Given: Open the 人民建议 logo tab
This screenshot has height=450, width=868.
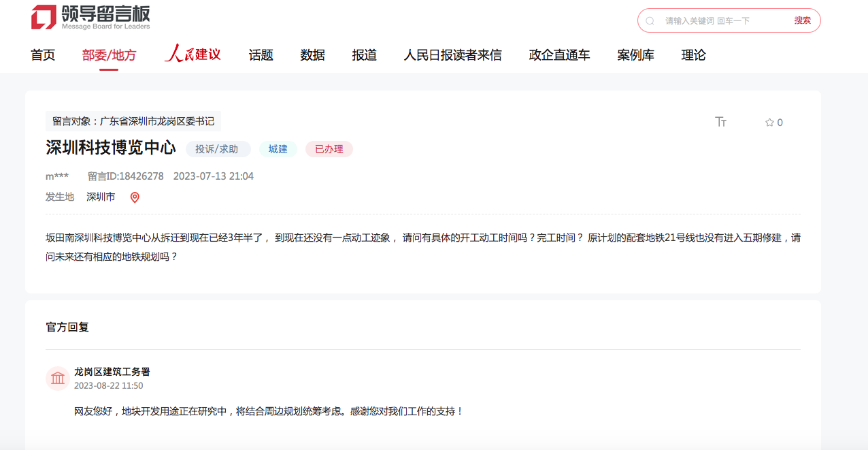Looking at the screenshot, I should (x=193, y=54).
